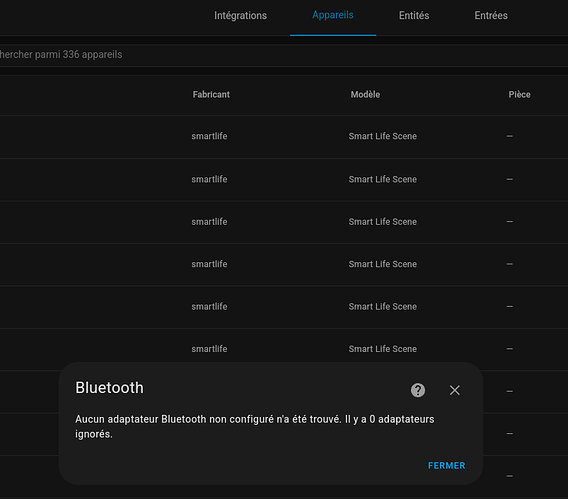This screenshot has width=568, height=499.
Task: Click the FERMER button
Action: coord(446,465)
